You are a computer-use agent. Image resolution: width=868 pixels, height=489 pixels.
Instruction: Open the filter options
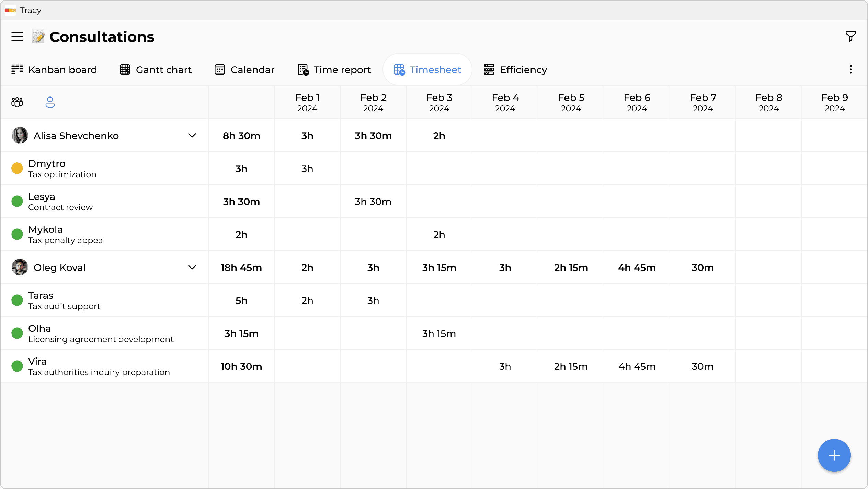pos(850,36)
